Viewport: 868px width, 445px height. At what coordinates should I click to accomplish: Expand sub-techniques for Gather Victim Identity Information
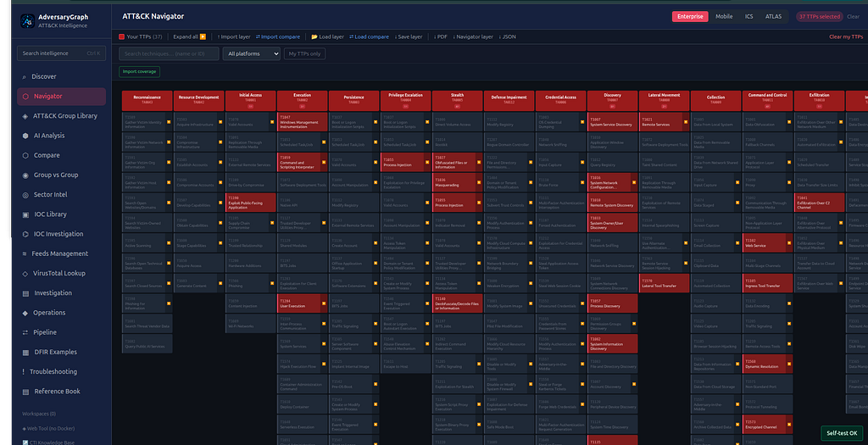[169, 122]
